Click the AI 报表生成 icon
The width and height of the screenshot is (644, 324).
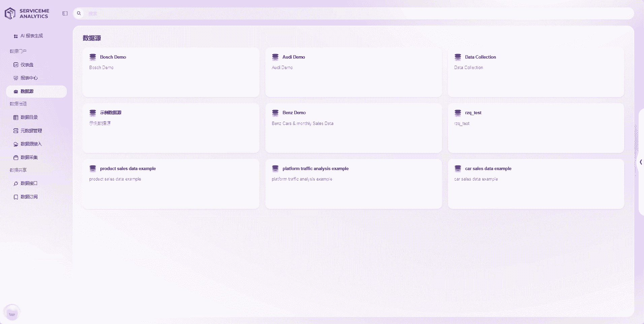pyautogui.click(x=16, y=36)
